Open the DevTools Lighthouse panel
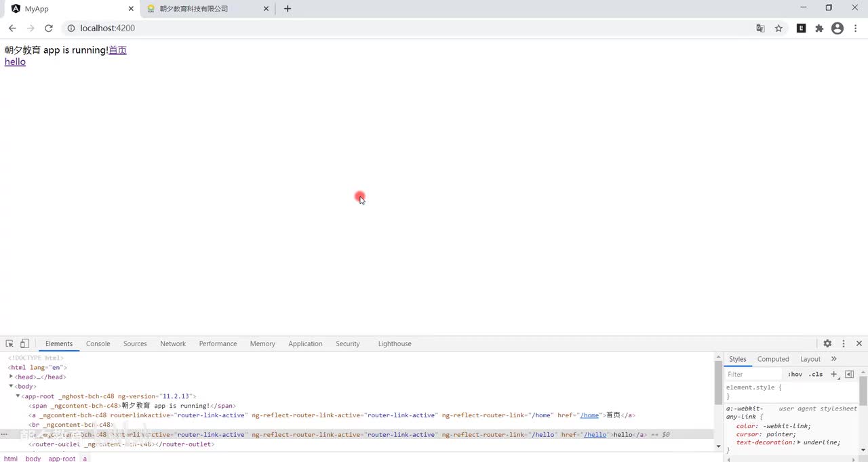Image resolution: width=868 pixels, height=462 pixels. (x=395, y=343)
